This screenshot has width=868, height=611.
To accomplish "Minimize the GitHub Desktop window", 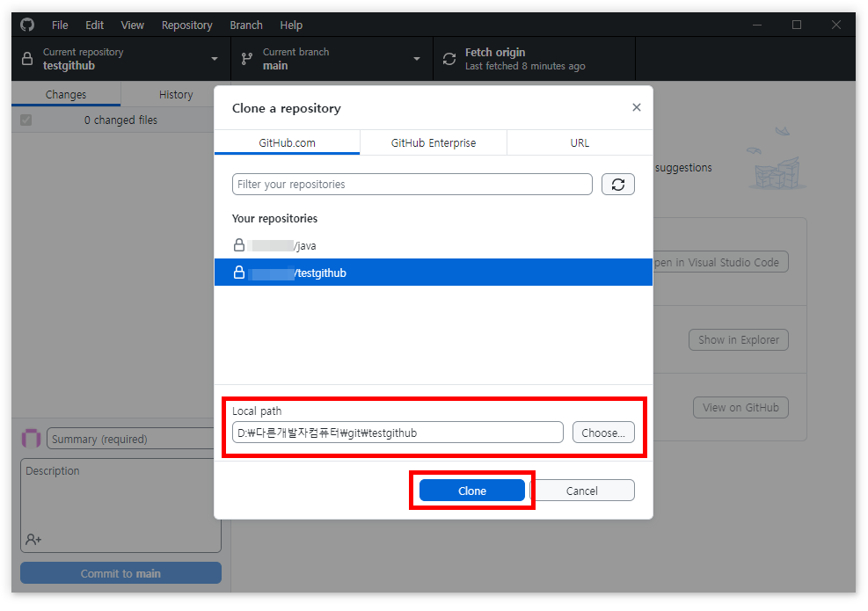I will (757, 25).
